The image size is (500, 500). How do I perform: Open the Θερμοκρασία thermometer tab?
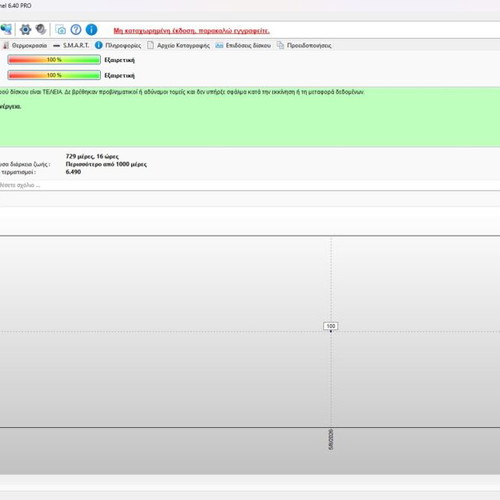(25, 45)
